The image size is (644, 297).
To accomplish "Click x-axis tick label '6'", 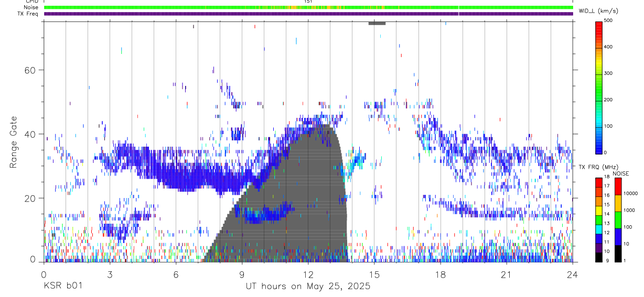I will coord(176,274).
